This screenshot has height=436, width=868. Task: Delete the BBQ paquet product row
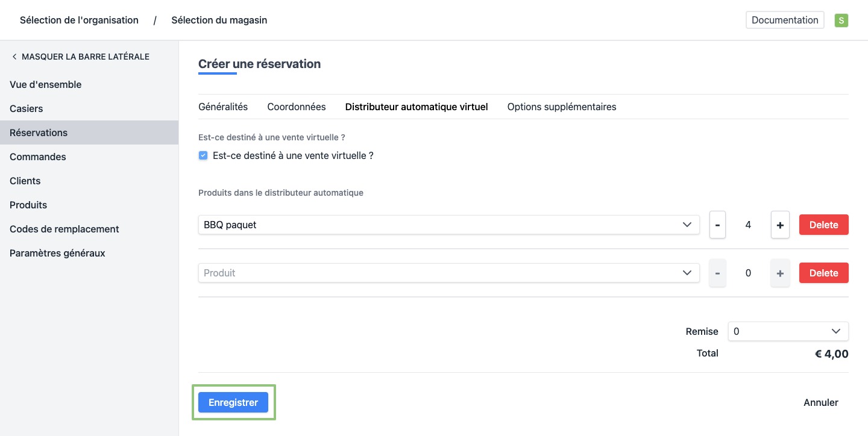pos(823,225)
